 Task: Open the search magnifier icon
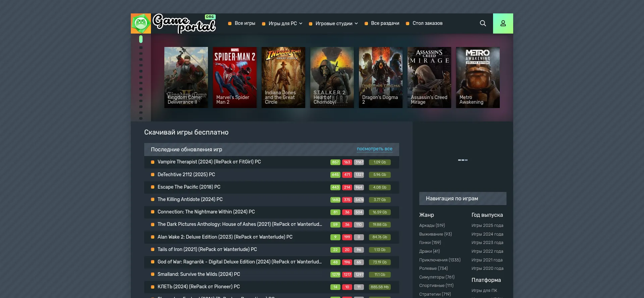tap(483, 23)
